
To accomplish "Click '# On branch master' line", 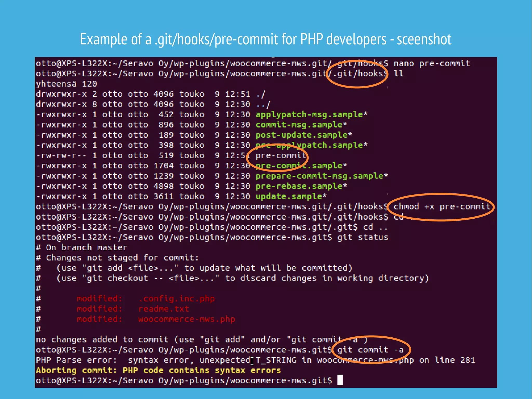I will pyautogui.click(x=82, y=247).
